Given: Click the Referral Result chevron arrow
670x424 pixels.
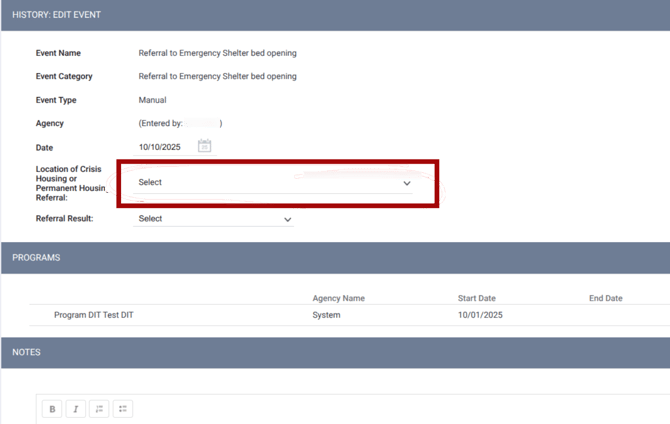Looking at the screenshot, I should click(x=287, y=219).
